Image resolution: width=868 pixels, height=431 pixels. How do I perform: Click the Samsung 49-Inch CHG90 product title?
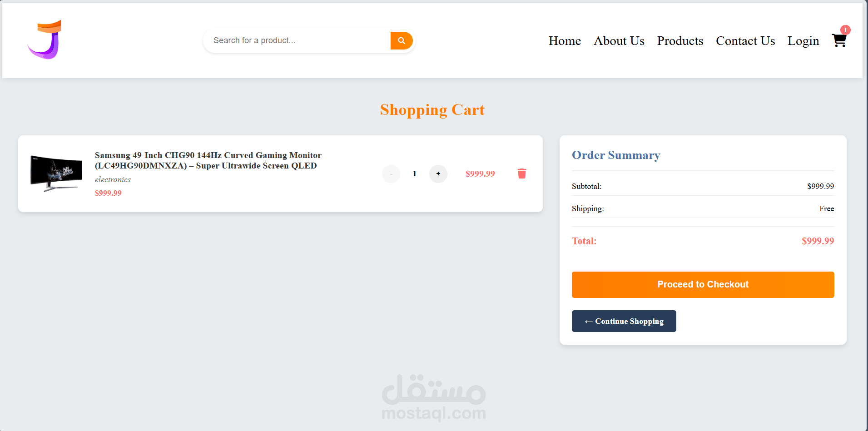pos(208,160)
